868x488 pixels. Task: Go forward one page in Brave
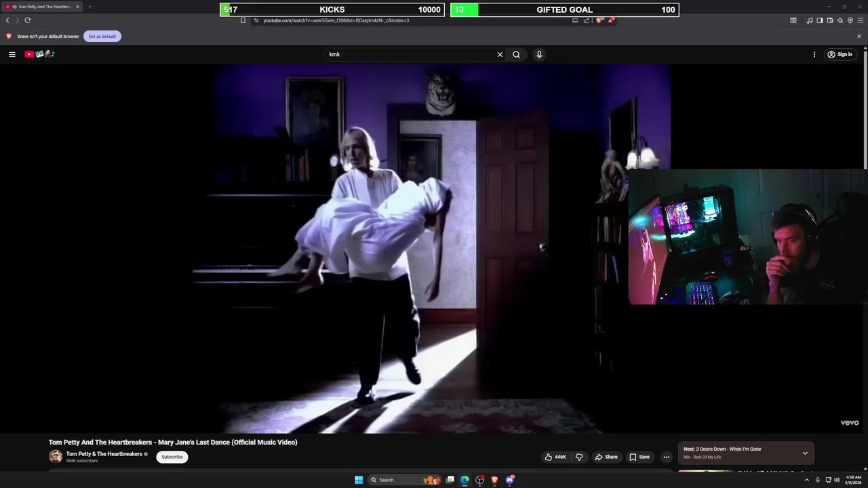click(18, 20)
